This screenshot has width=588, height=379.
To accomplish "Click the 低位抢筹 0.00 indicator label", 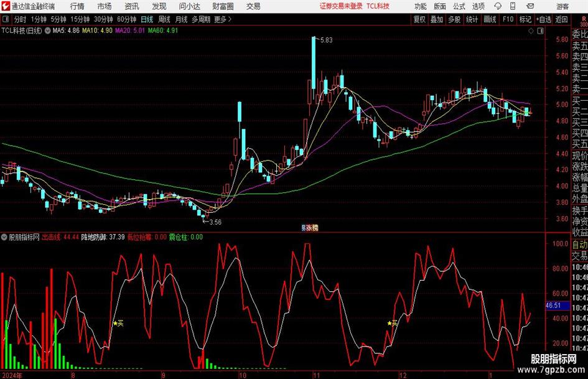I will pos(147,237).
